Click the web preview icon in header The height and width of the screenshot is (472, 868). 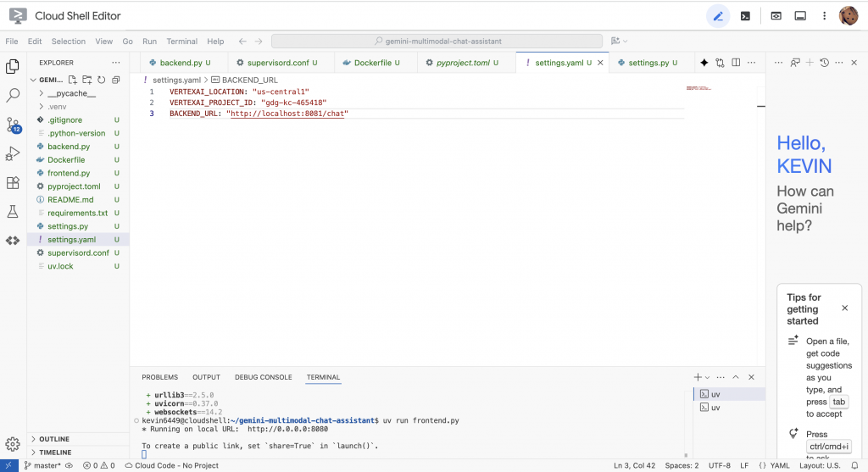(776, 16)
